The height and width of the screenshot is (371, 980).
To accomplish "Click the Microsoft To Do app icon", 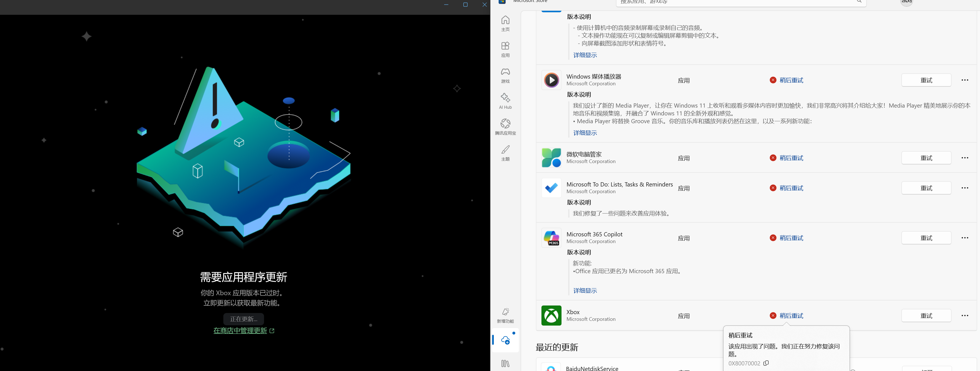I will [551, 188].
